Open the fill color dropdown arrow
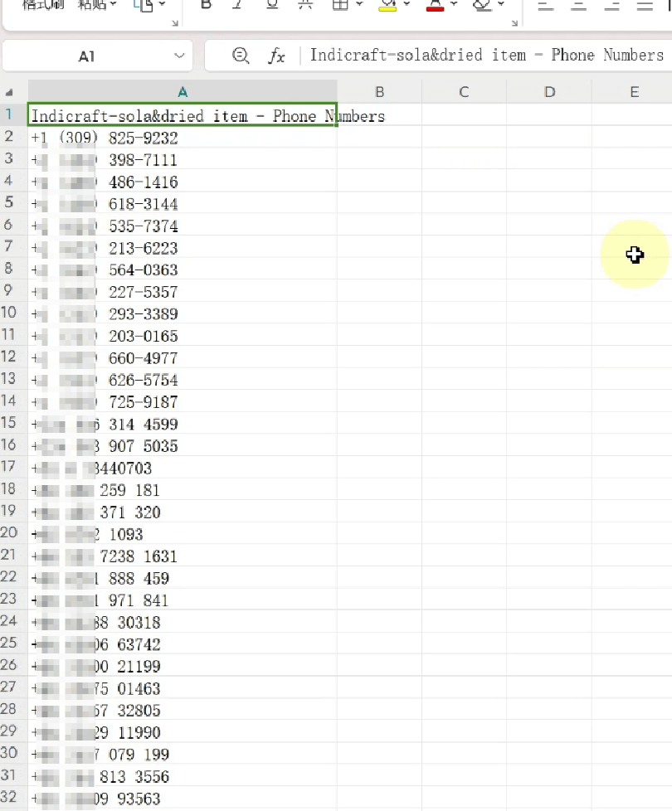The image size is (672, 811). click(x=407, y=5)
